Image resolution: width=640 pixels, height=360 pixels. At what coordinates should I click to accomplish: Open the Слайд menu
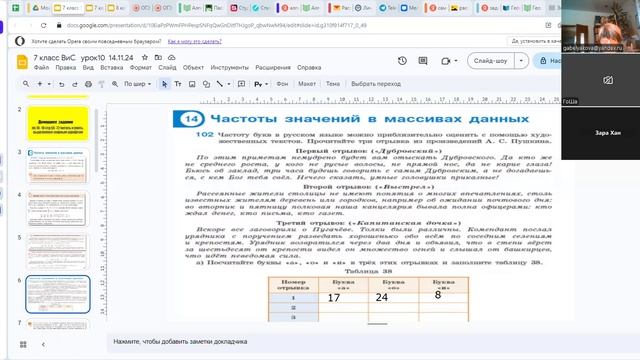pyautogui.click(x=167, y=67)
